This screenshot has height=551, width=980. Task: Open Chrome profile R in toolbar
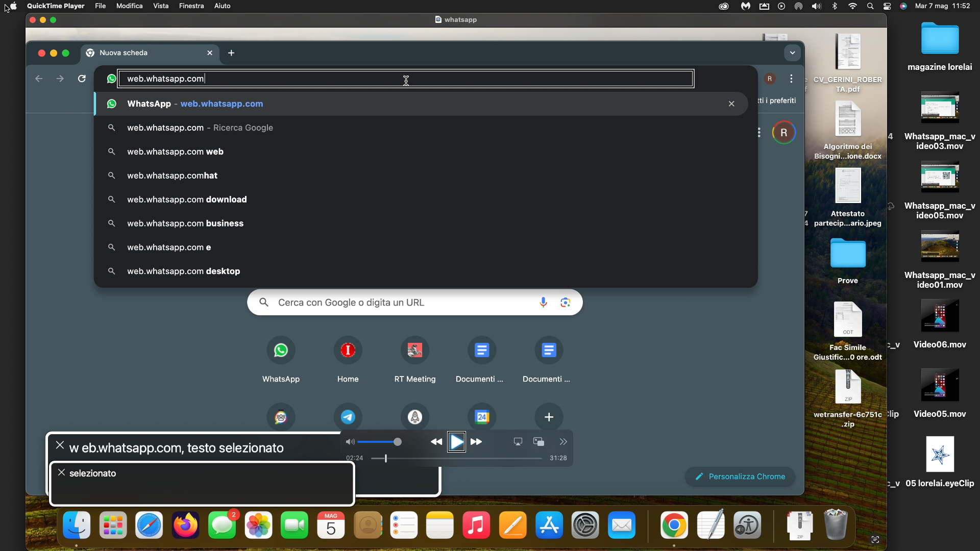(x=770, y=79)
